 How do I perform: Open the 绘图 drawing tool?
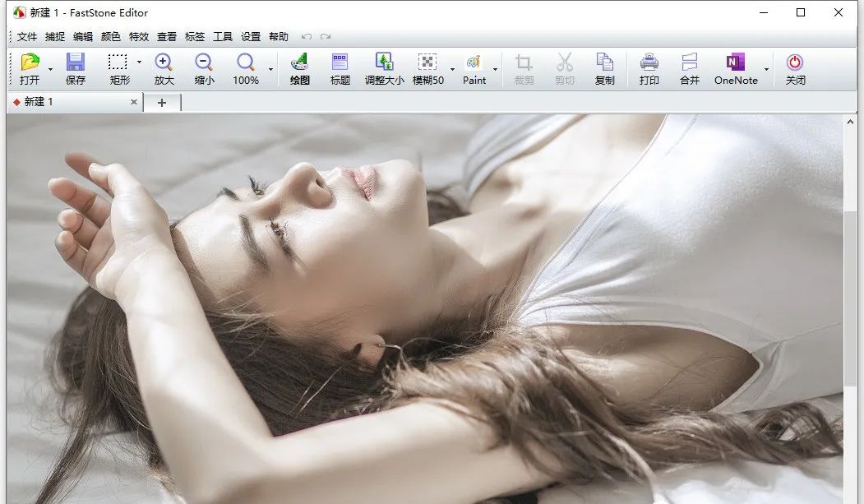(300, 69)
